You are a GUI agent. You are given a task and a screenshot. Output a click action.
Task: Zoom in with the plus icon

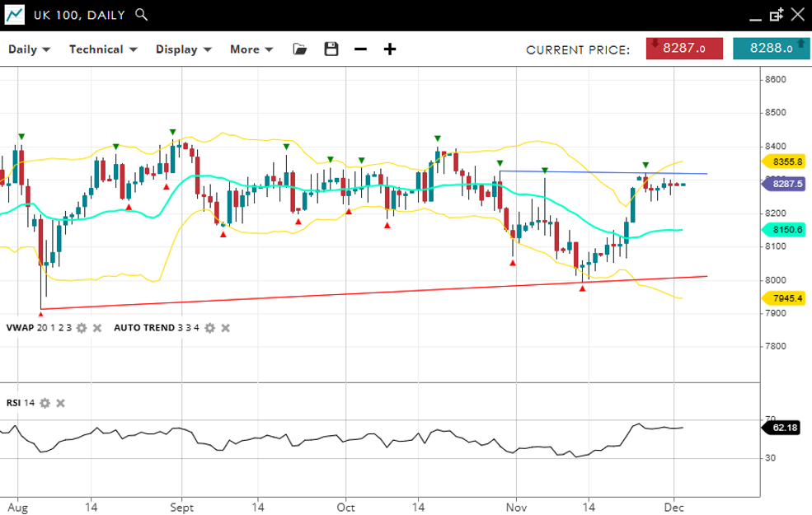(390, 49)
